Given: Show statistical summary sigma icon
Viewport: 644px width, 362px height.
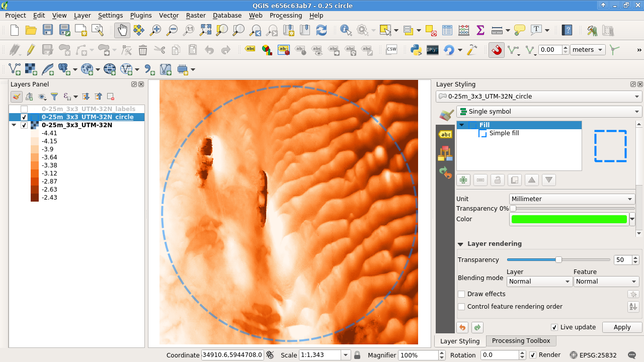Looking at the screenshot, I should tap(480, 30).
